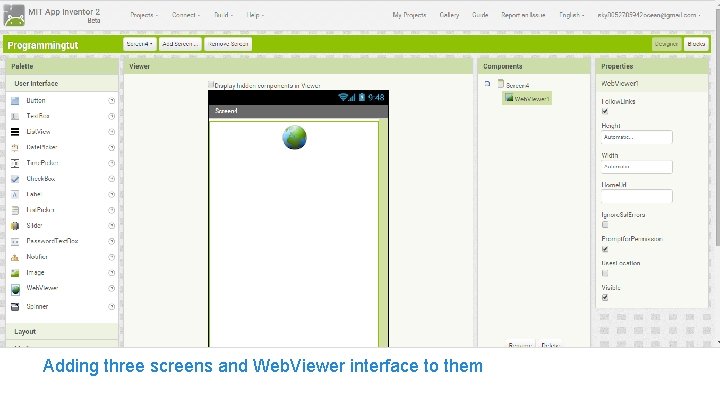Open the Build menu

224,15
